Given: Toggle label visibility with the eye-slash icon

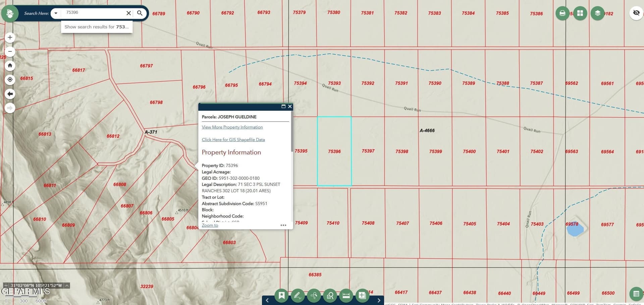Looking at the screenshot, I should coord(636,12).
